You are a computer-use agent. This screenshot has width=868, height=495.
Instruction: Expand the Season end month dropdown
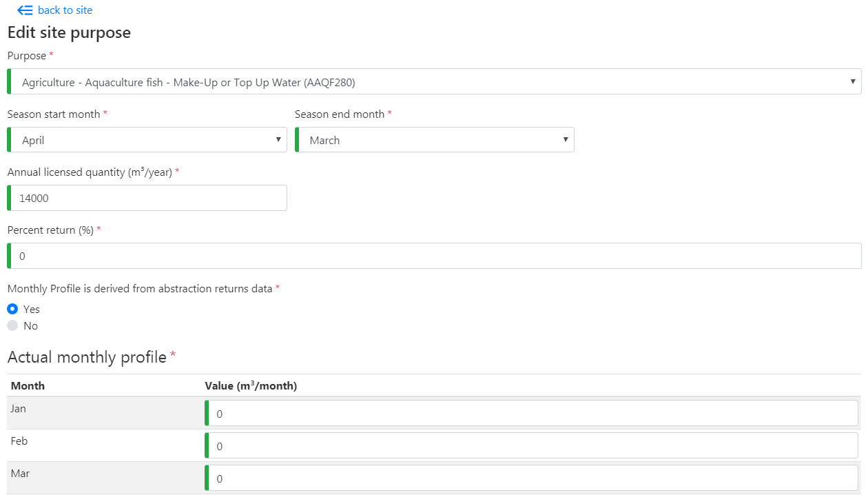coord(434,140)
